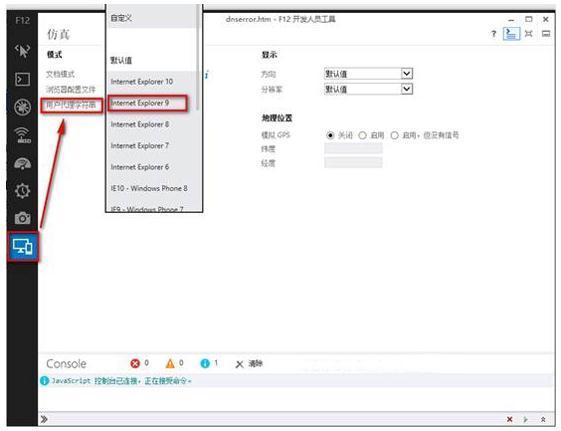Select the GPS 启用 radio button
Viewport: 561px width, 431px height.
point(362,135)
